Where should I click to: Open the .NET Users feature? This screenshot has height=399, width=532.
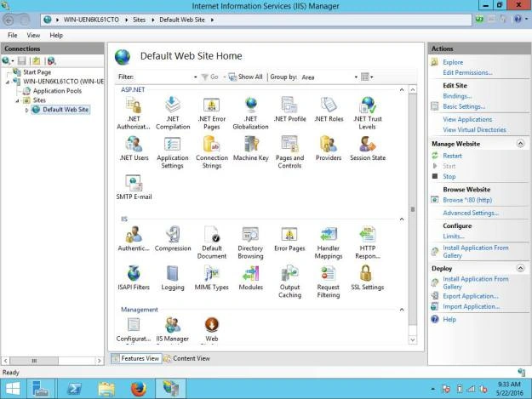point(134,148)
